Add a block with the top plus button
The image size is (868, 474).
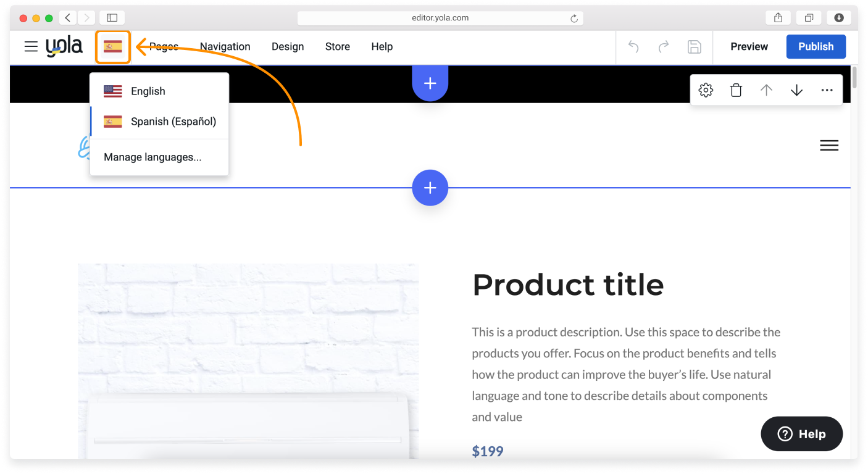tap(430, 83)
